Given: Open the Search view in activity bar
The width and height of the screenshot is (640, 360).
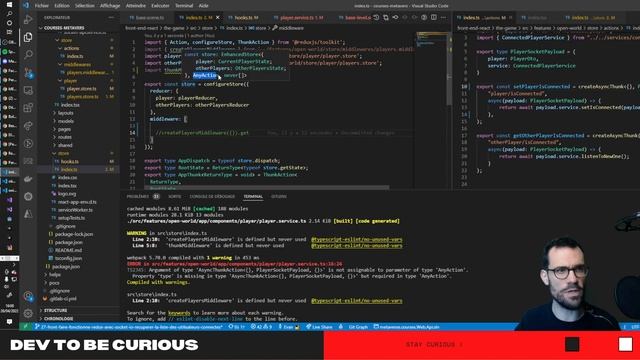Looking at the screenshot, I should coord(28,55).
